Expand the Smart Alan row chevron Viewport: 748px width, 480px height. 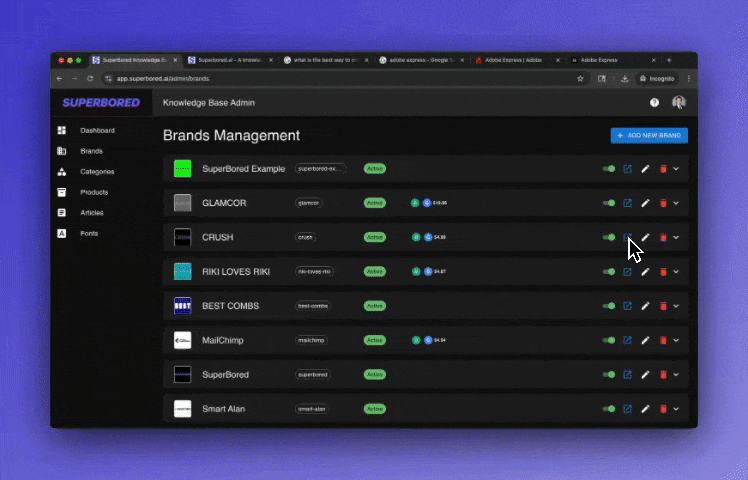click(676, 409)
